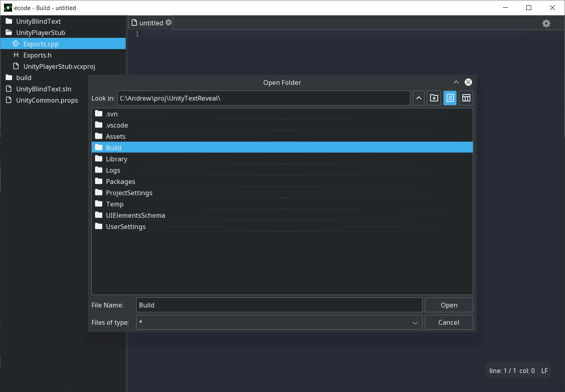Viewport: 565px width, 392px height.
Task: Toggle the table view in the dialog
Action: click(466, 98)
